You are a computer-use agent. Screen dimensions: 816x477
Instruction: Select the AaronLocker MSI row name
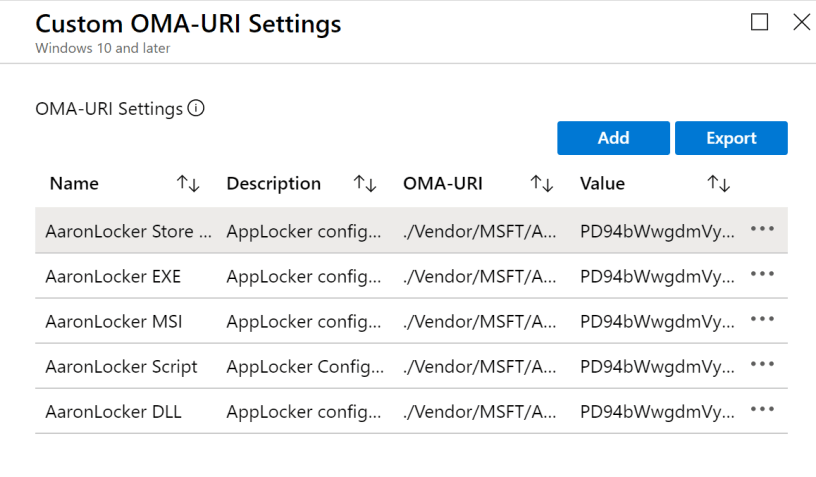click(113, 321)
